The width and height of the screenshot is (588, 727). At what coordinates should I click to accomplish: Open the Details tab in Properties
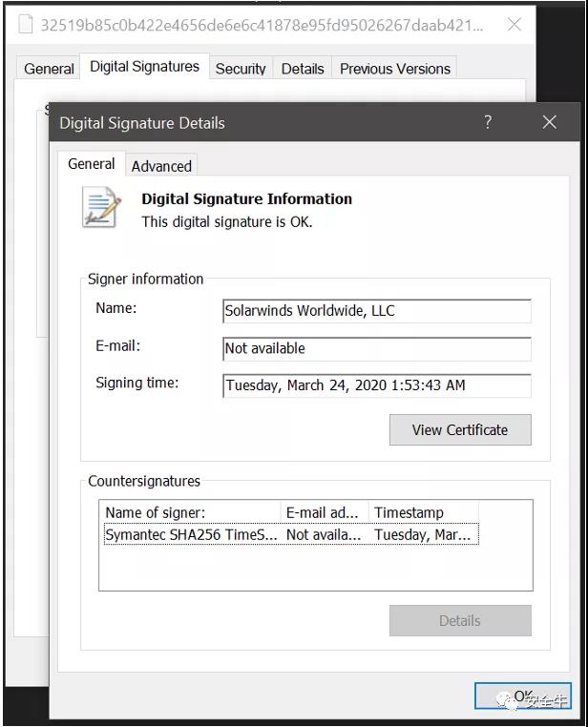pyautogui.click(x=303, y=69)
